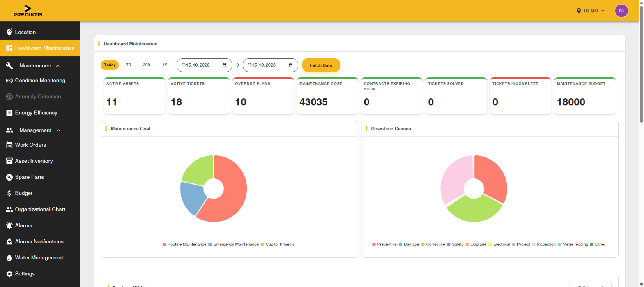Viewport: 644px width, 287px height.
Task: Toggle Meter reading legend item
Action: point(573,244)
